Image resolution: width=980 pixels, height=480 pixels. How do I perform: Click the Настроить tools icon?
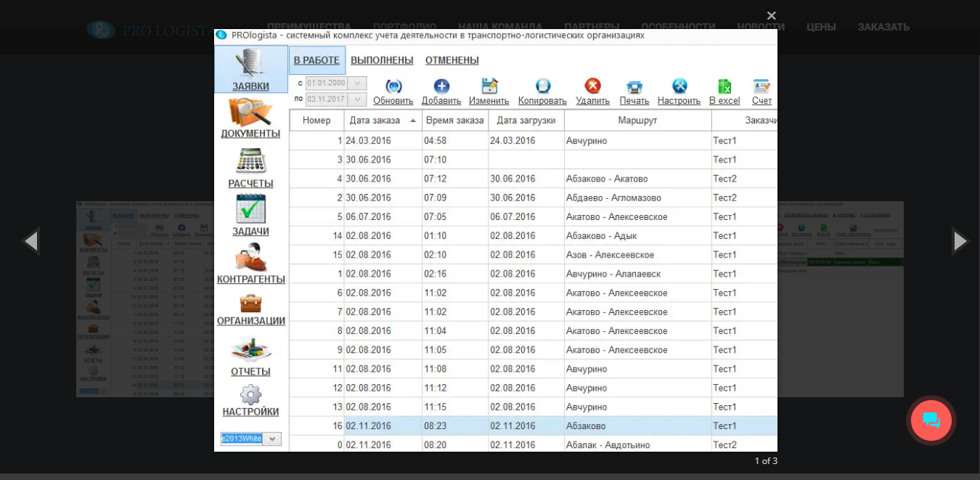click(x=679, y=86)
